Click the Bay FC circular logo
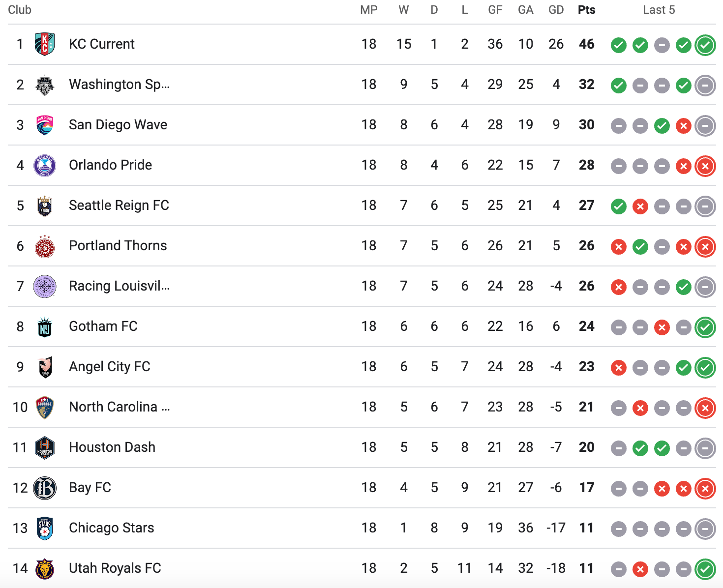Screen dimensions: 723x588 coord(45,488)
